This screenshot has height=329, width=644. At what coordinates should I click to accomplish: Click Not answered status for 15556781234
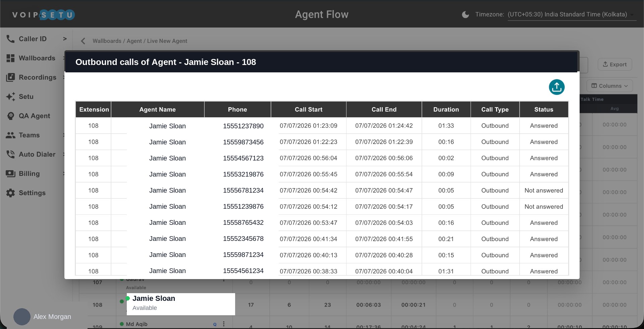[x=544, y=190]
